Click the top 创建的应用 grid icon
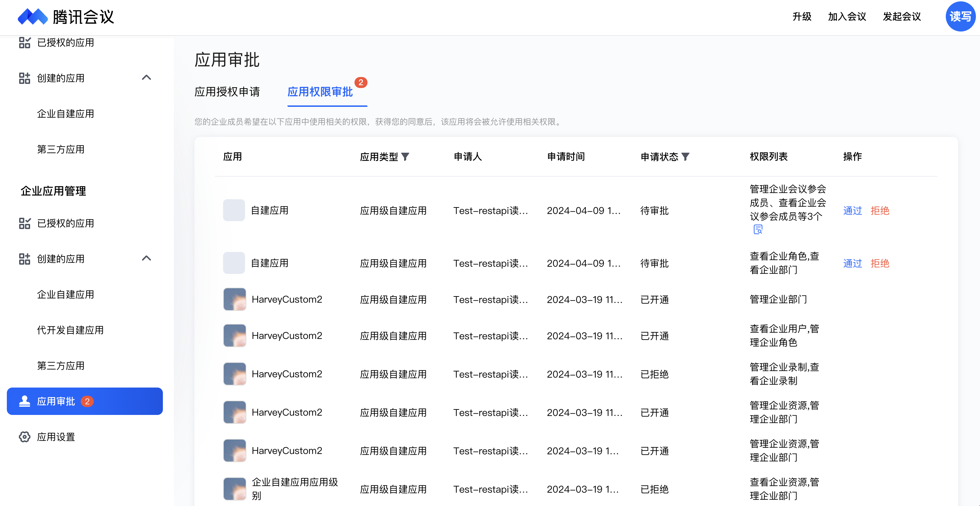The height and width of the screenshot is (506, 980). click(x=25, y=78)
